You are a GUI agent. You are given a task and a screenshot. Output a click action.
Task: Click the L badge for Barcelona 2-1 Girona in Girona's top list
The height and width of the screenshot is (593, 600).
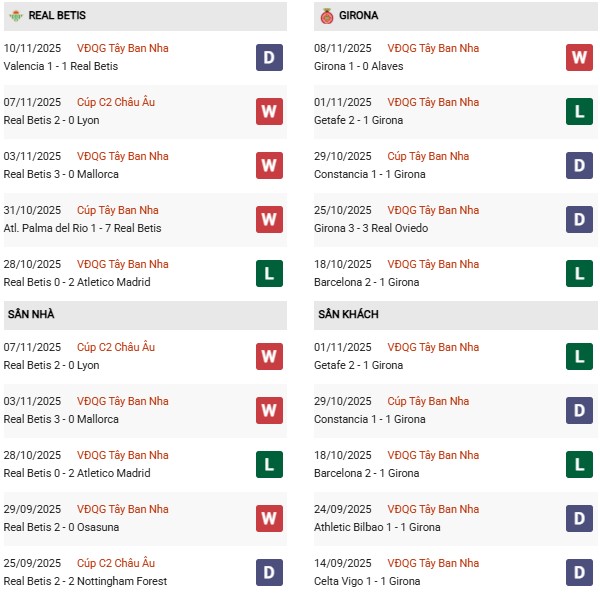point(579,273)
